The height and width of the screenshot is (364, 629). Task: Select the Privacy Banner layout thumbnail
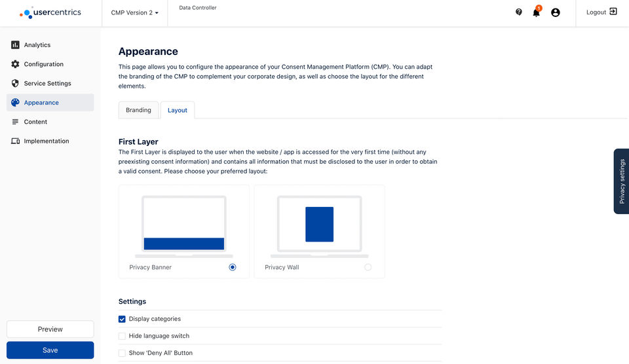pyautogui.click(x=183, y=226)
